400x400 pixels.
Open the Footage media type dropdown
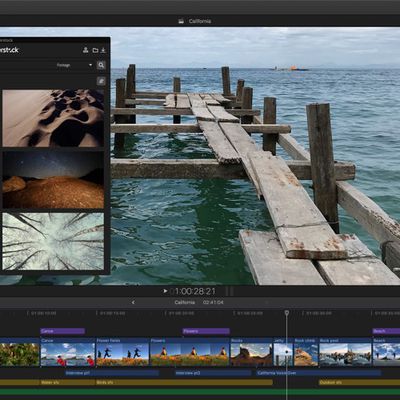(74, 65)
